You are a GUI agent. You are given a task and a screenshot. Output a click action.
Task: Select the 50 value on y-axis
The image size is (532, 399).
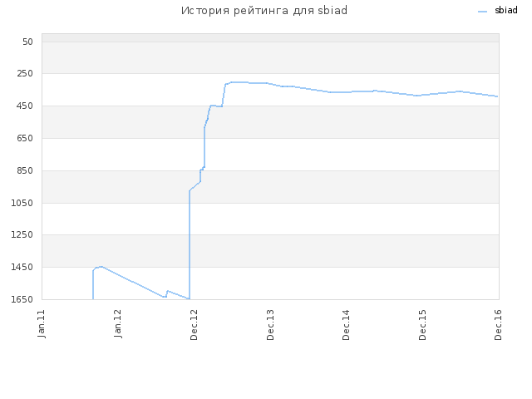[27, 42]
